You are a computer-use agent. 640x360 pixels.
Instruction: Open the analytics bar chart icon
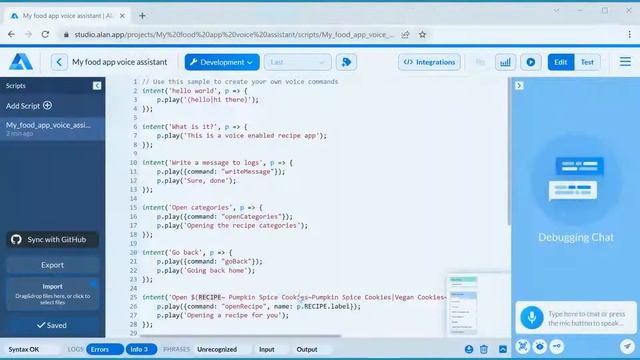505,62
